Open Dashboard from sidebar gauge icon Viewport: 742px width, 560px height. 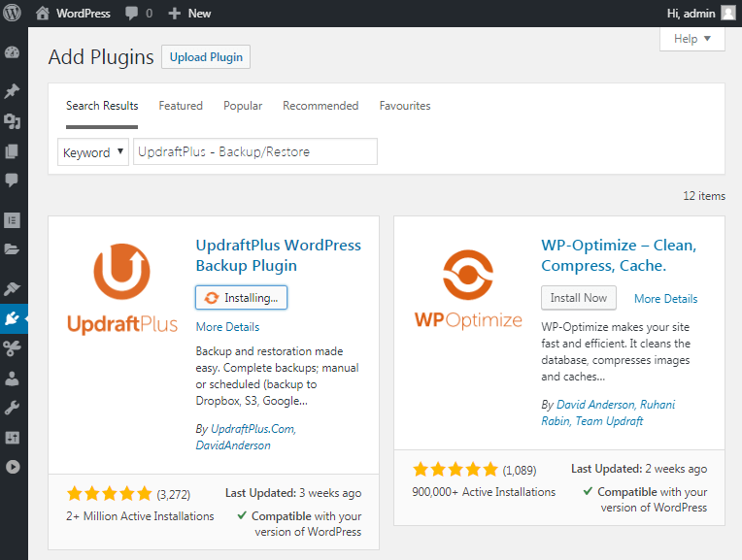tap(12, 52)
